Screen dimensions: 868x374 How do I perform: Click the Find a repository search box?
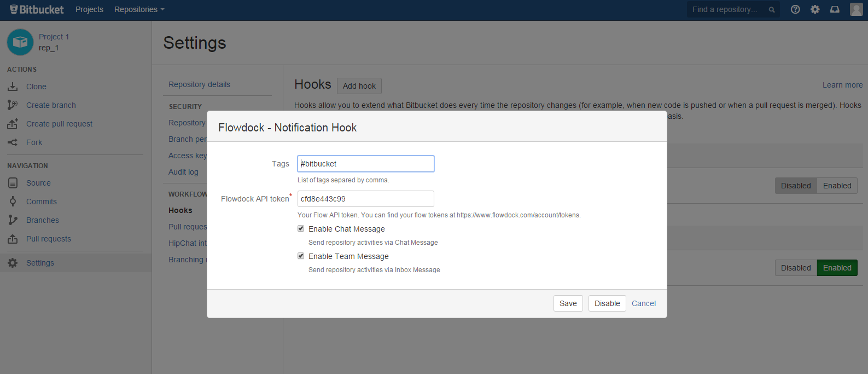733,9
